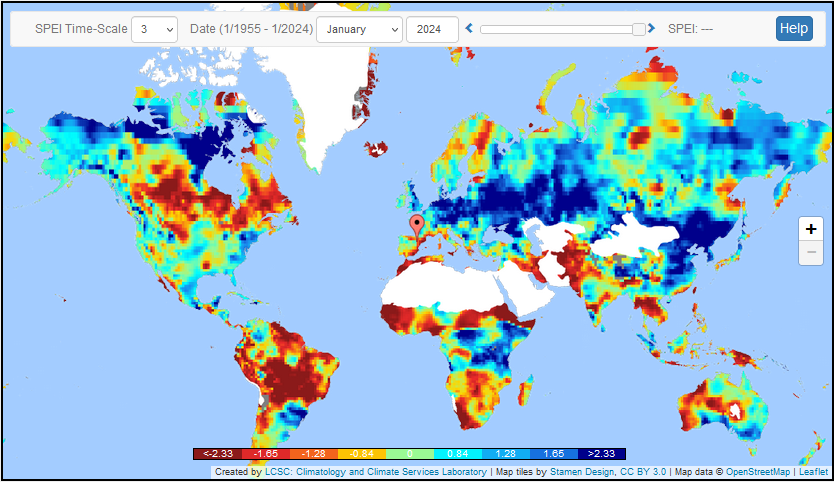Click the -1.28 legend color swatch
The height and width of the screenshot is (482, 834).
point(314,454)
